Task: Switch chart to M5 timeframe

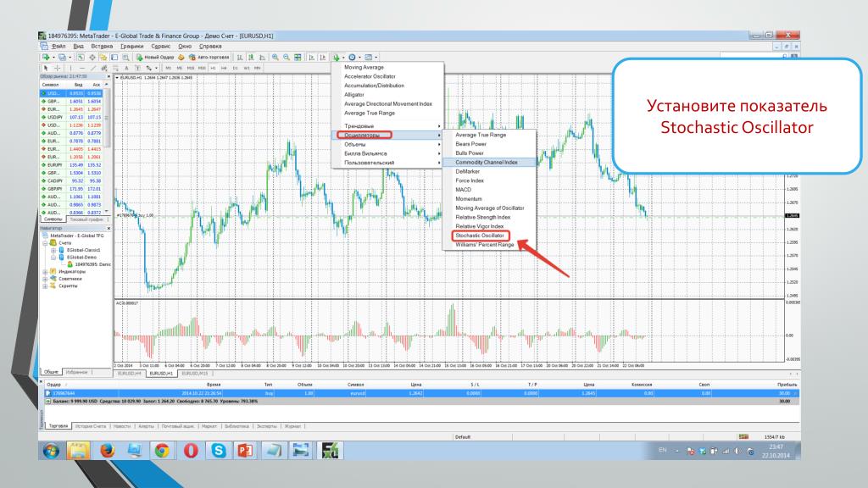Action: pyautogui.click(x=180, y=68)
